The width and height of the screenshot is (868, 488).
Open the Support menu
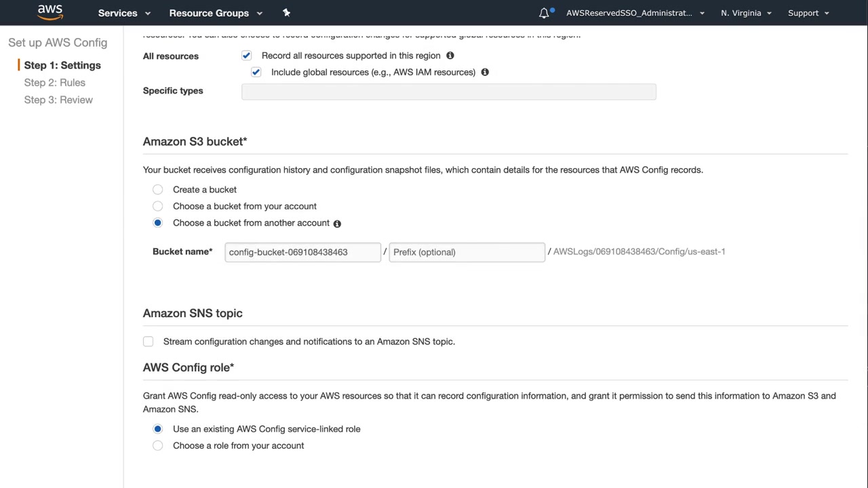[x=808, y=13]
